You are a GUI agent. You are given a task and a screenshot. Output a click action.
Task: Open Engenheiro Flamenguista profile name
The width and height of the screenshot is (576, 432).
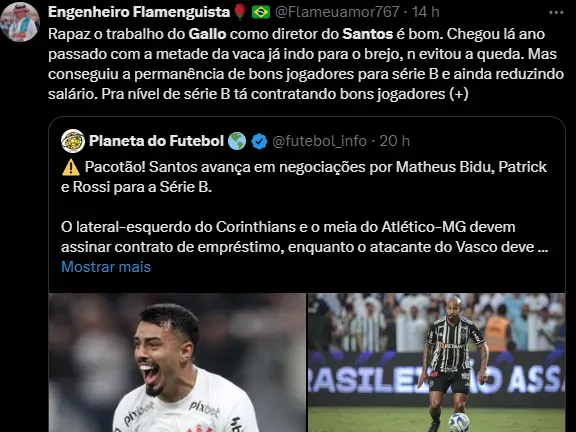pos(139,12)
